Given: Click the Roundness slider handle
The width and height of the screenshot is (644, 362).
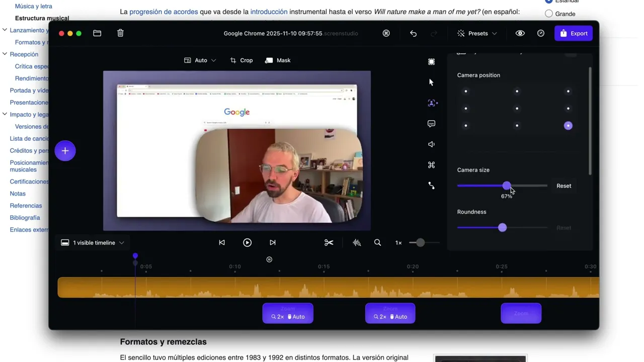Looking at the screenshot, I should coord(502,228).
